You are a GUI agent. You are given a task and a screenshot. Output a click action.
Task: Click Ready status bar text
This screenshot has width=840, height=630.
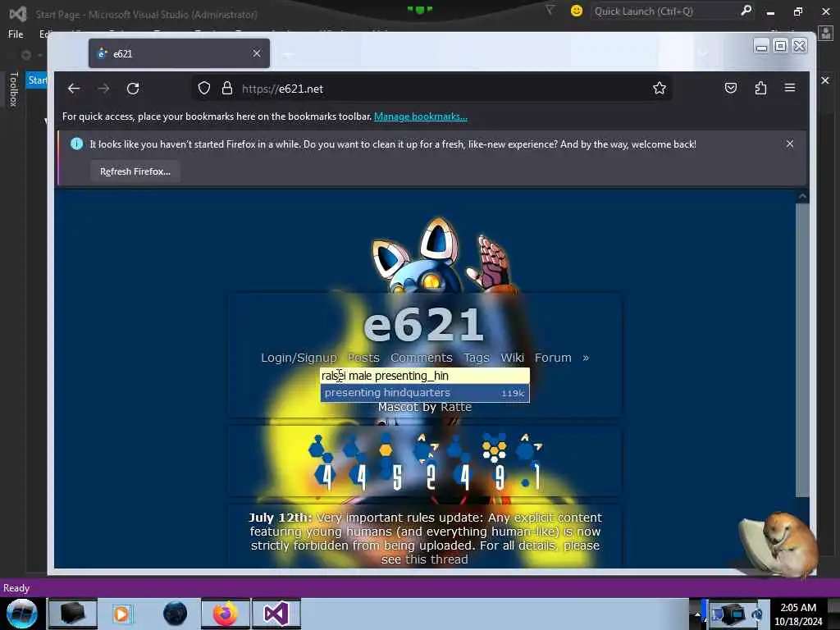point(16,588)
